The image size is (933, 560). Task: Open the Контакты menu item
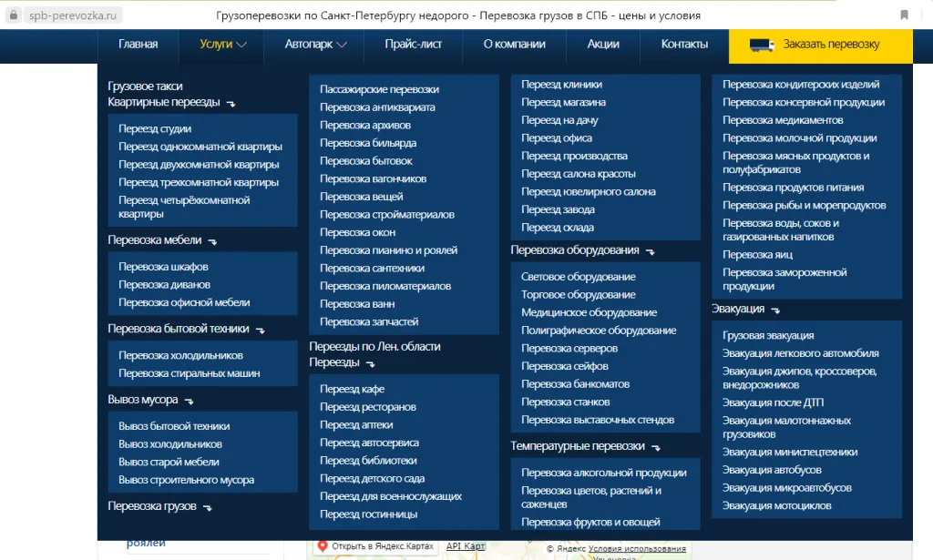click(x=684, y=44)
